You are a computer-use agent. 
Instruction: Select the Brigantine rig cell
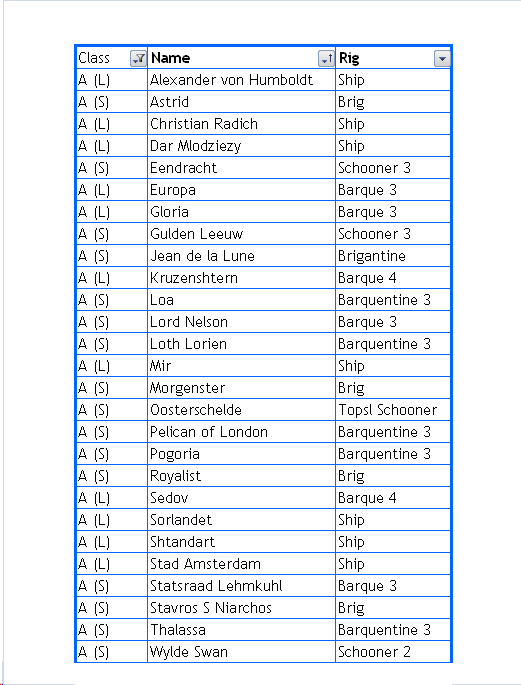pyautogui.click(x=393, y=256)
